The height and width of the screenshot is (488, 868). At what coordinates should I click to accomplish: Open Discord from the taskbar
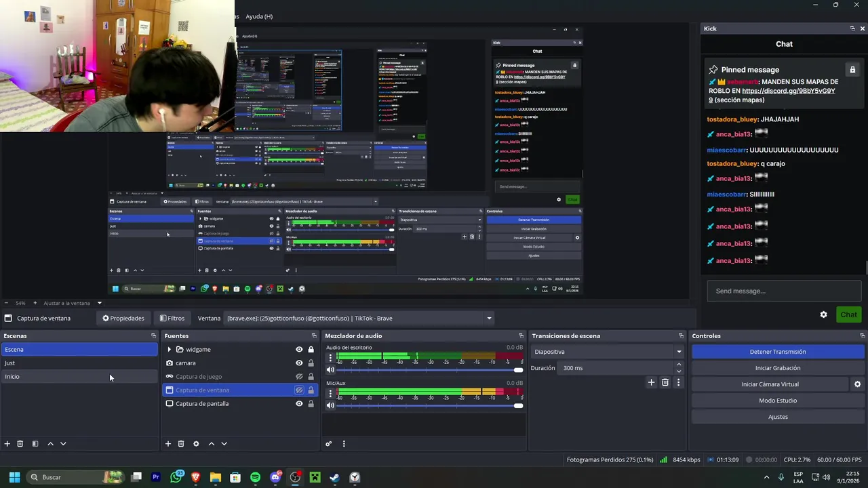click(x=275, y=477)
